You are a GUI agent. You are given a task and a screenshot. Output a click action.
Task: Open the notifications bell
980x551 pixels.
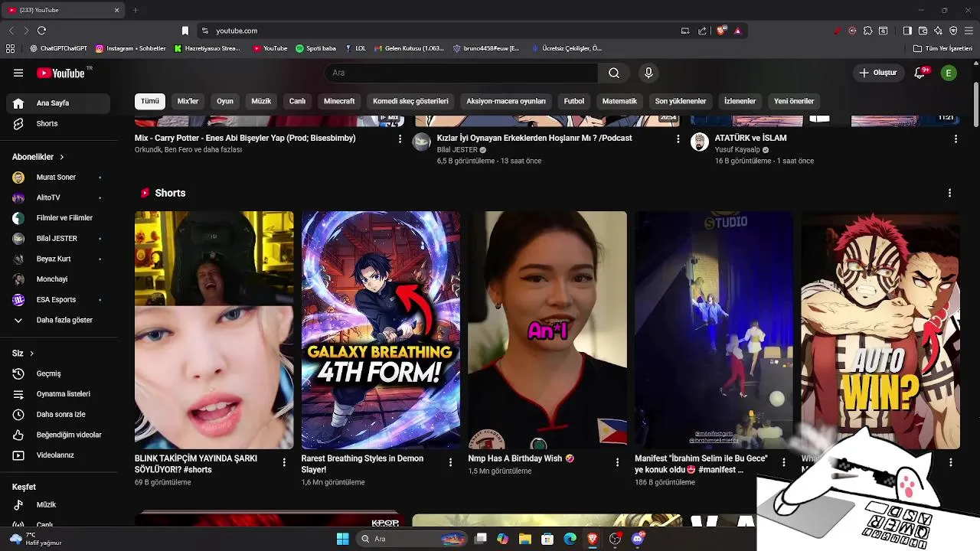(920, 73)
